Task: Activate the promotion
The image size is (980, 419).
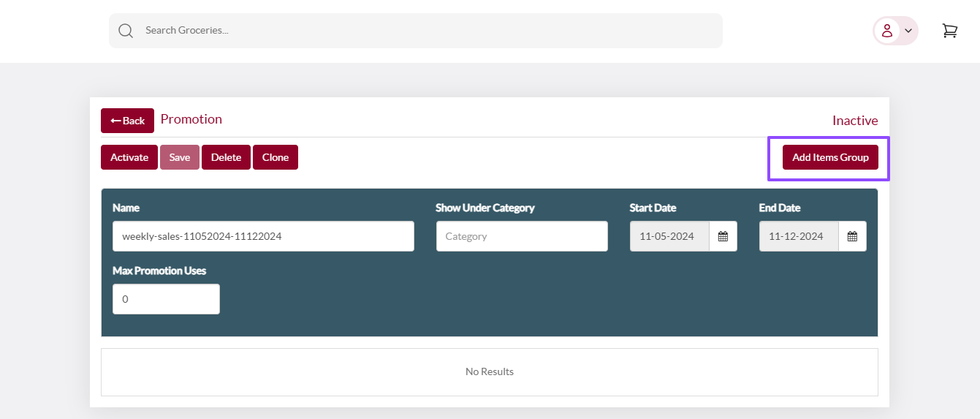Action: (x=129, y=157)
